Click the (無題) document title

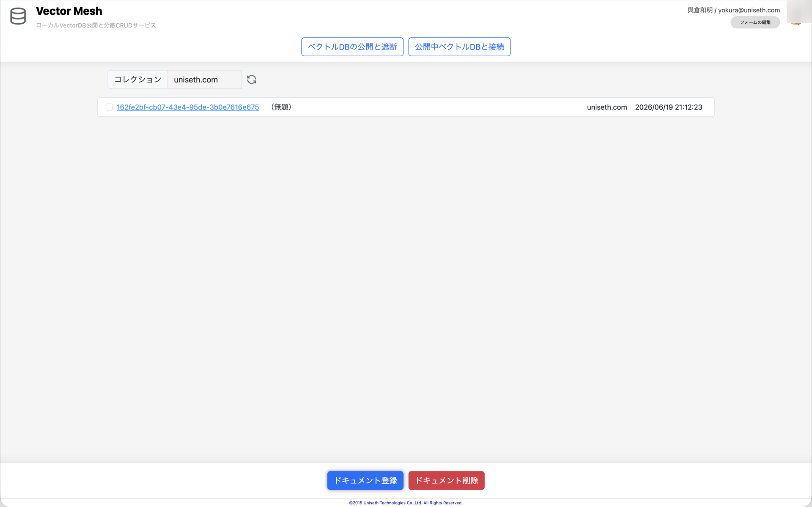pos(281,107)
